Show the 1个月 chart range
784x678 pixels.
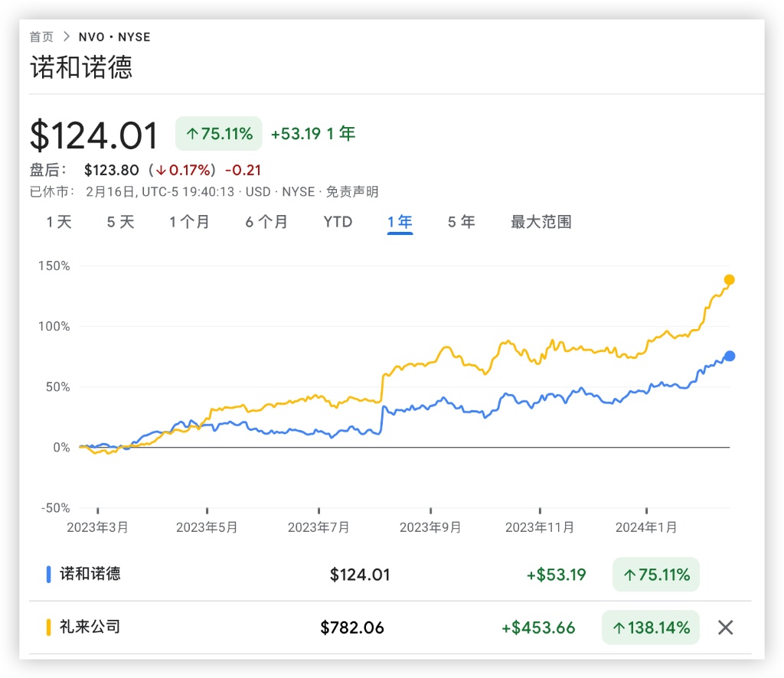(189, 222)
